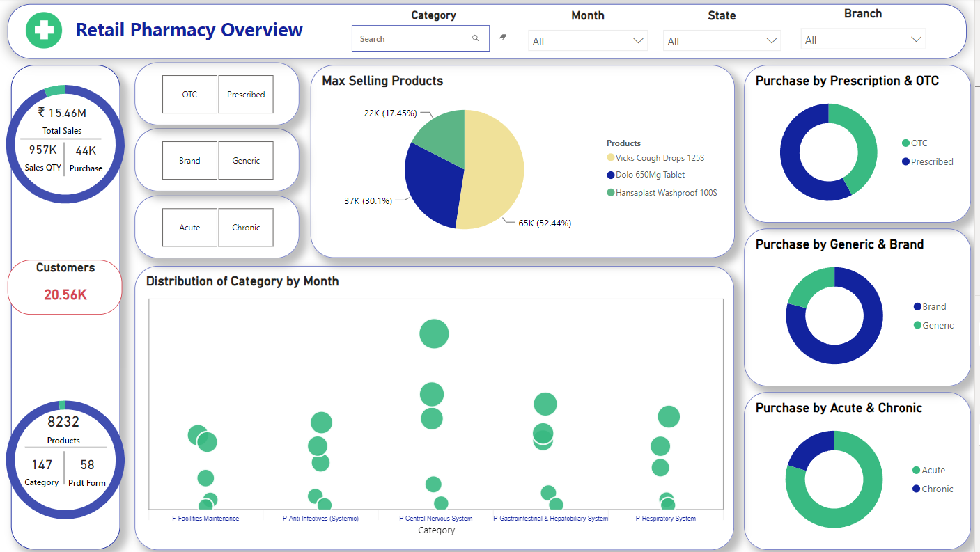This screenshot has height=552, width=980.
Task: Open the Branch dropdown list
Action: pyautogui.click(x=863, y=40)
